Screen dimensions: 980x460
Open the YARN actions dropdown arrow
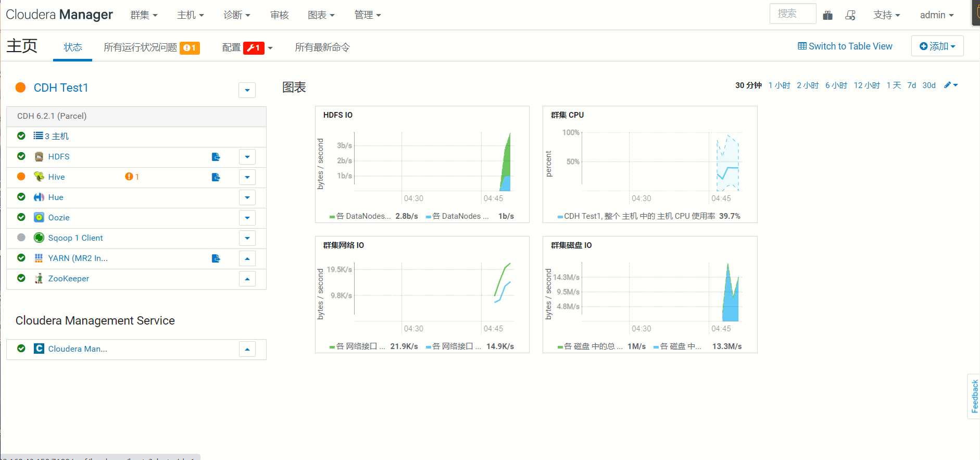coord(247,258)
